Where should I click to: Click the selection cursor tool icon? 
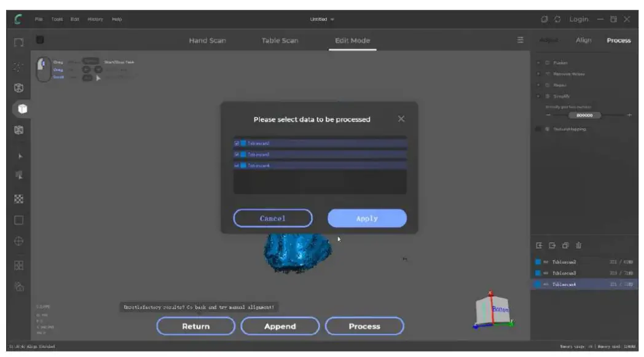click(x=19, y=175)
